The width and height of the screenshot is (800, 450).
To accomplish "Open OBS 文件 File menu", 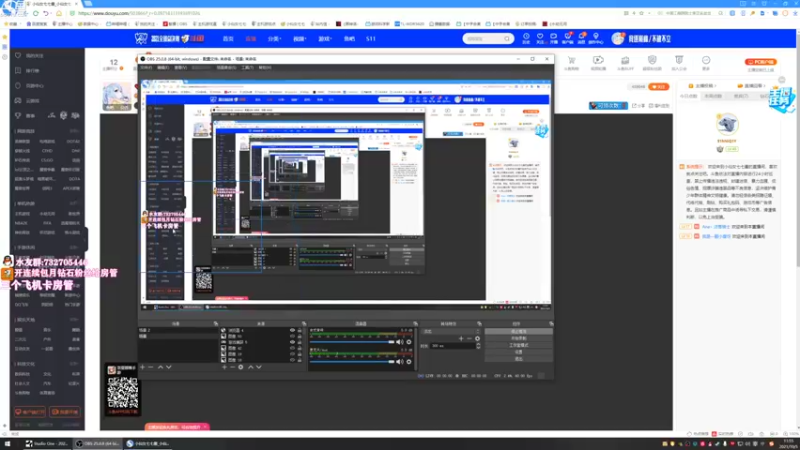I will coord(146,67).
